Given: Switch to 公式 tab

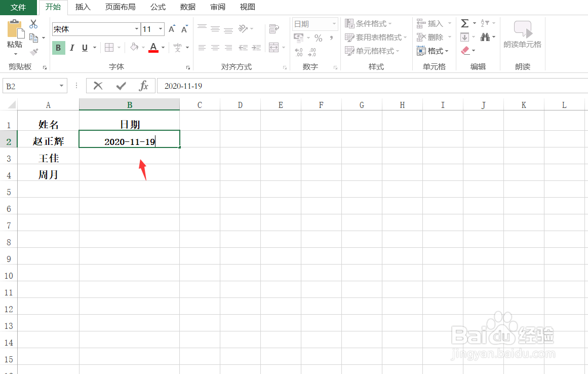Looking at the screenshot, I should point(158,7).
